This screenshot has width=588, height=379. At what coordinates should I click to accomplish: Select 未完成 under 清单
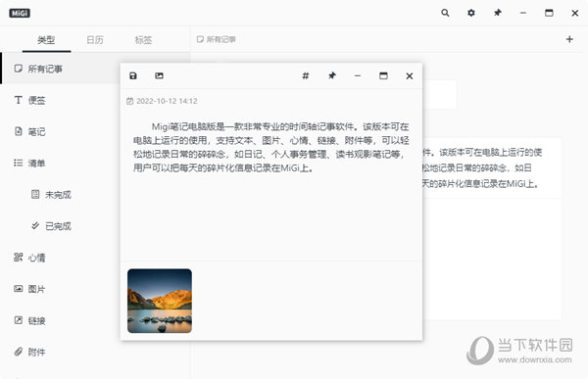point(60,195)
